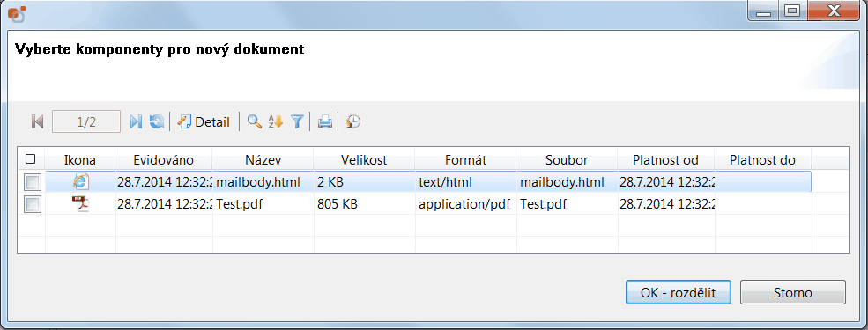Toggle select-all checkbox in table header
This screenshot has height=330, width=868.
31,159
